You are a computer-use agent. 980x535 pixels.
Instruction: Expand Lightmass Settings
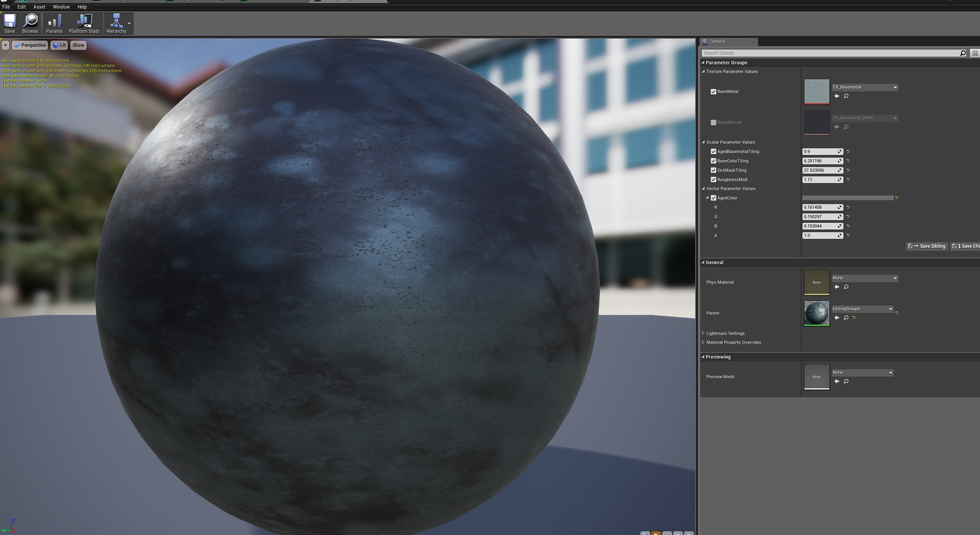tap(703, 333)
